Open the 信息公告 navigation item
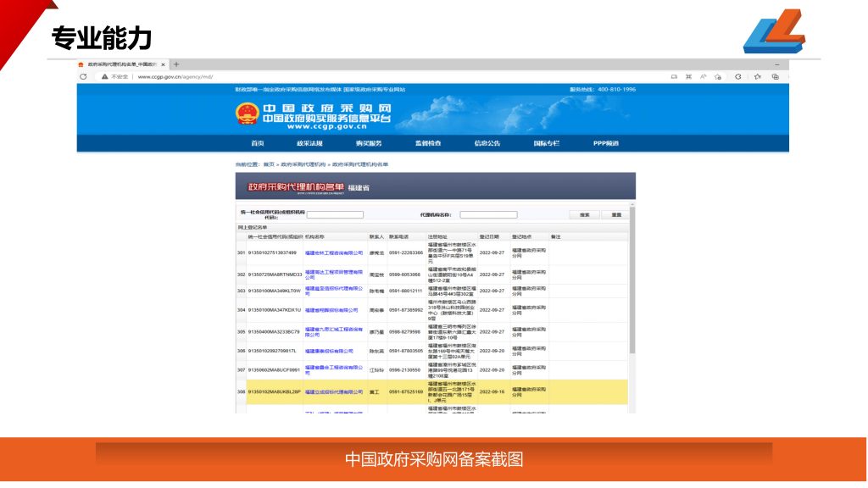The width and height of the screenshot is (868, 488). pyautogui.click(x=487, y=143)
